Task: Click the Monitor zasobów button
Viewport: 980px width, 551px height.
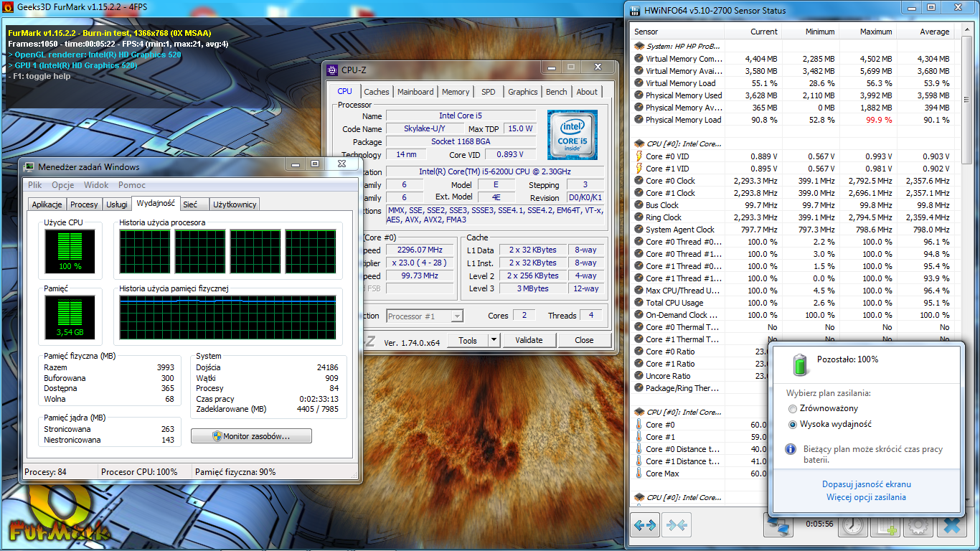Action: [x=251, y=436]
